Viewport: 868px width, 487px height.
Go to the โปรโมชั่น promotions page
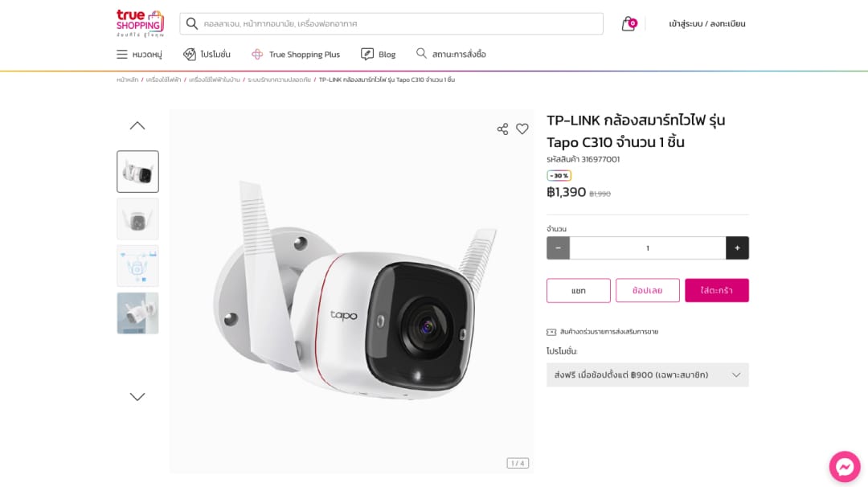[207, 55]
